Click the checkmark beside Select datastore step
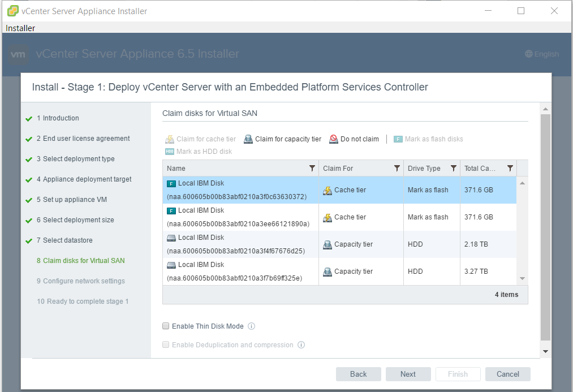This screenshot has width=573, height=392. pos(29,241)
